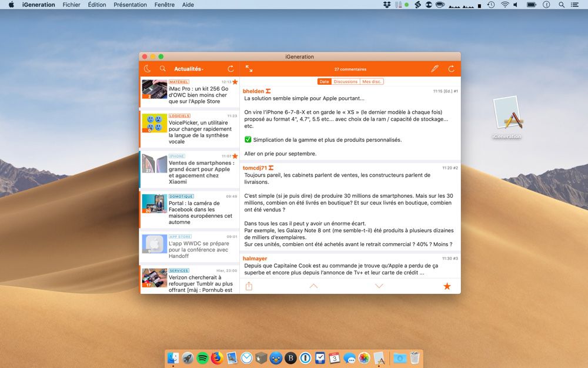
Task: Expand the comments pane to full width
Action: [x=249, y=69]
